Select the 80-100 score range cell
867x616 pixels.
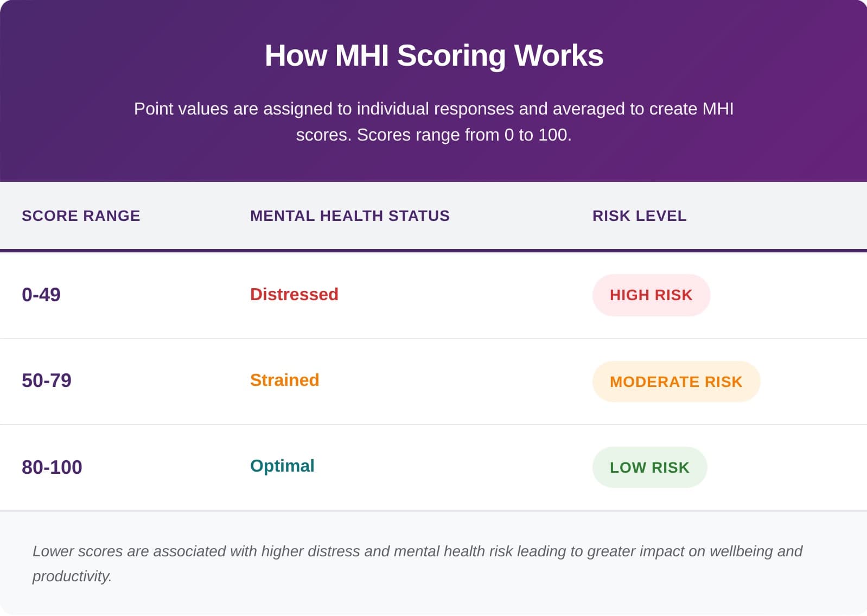pyautogui.click(x=52, y=467)
